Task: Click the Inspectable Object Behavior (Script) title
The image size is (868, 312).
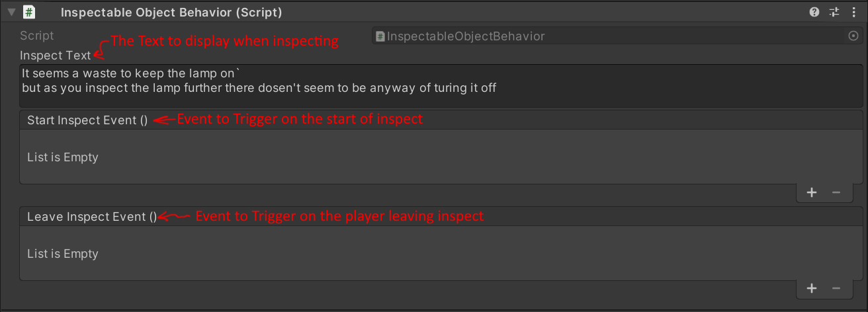Action: click(171, 12)
